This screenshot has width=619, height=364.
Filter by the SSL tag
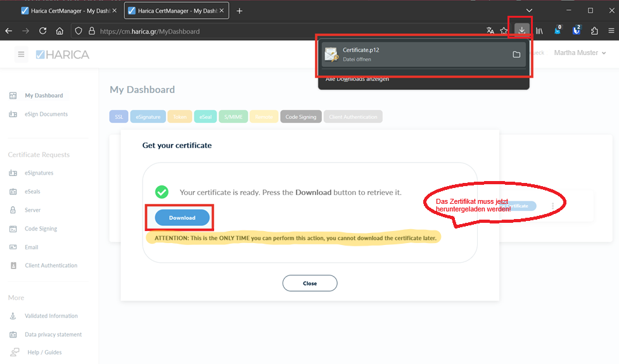(119, 116)
